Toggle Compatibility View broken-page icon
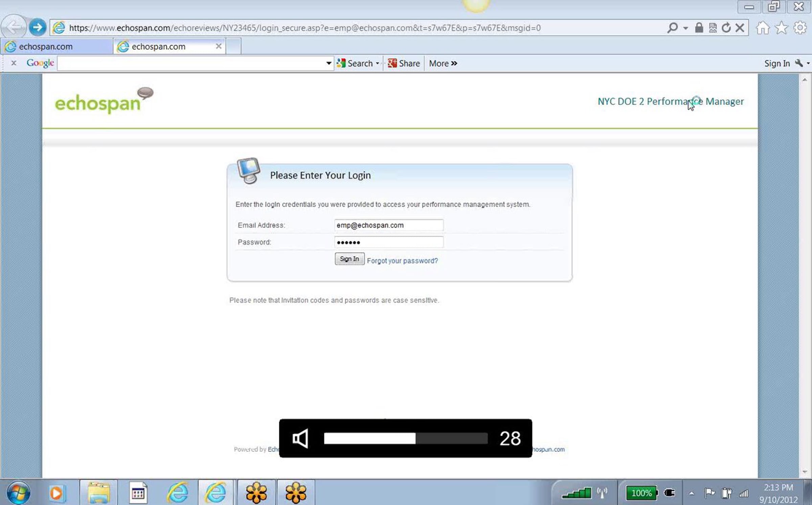This screenshot has width=812, height=505. [x=713, y=28]
